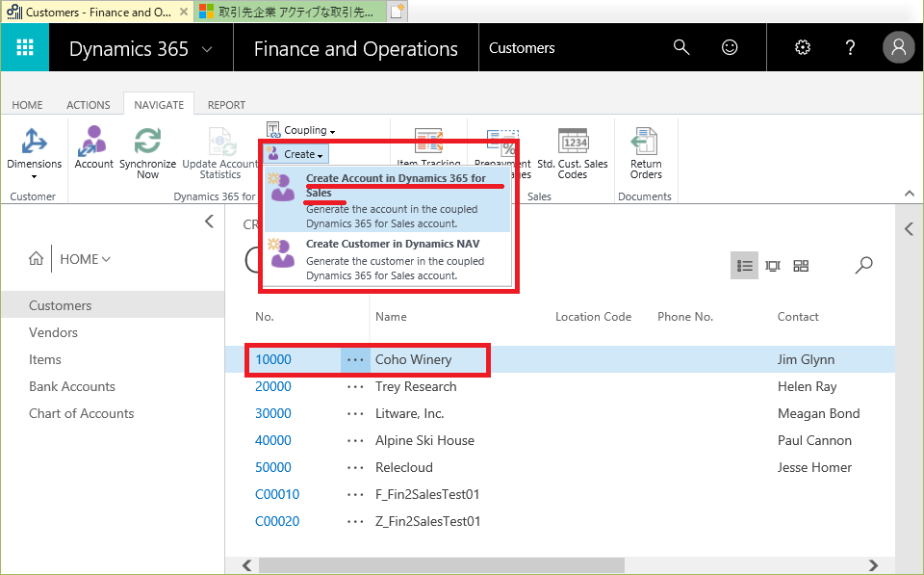Open a new browser tab
The width and height of the screenshot is (924, 575).
(x=398, y=12)
